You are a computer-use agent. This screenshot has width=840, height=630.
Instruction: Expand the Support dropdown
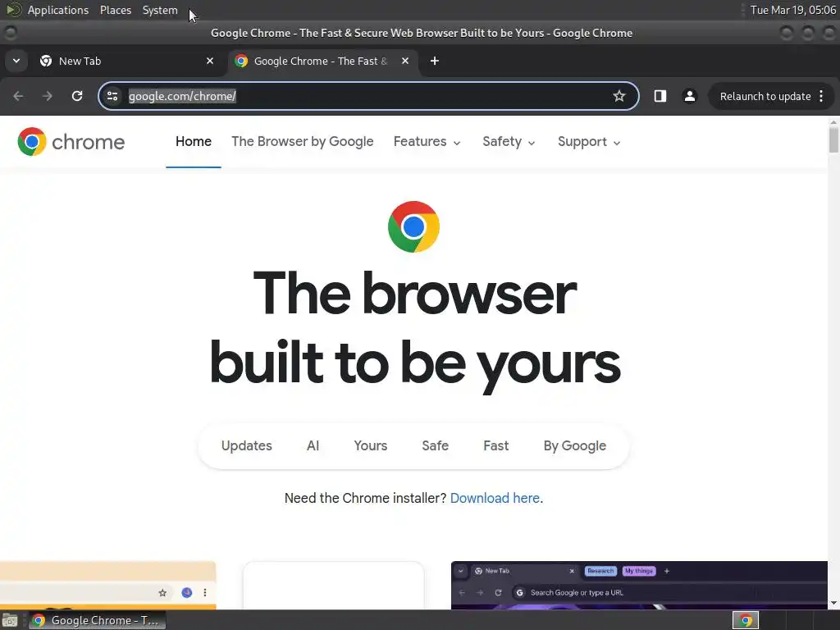coord(589,141)
